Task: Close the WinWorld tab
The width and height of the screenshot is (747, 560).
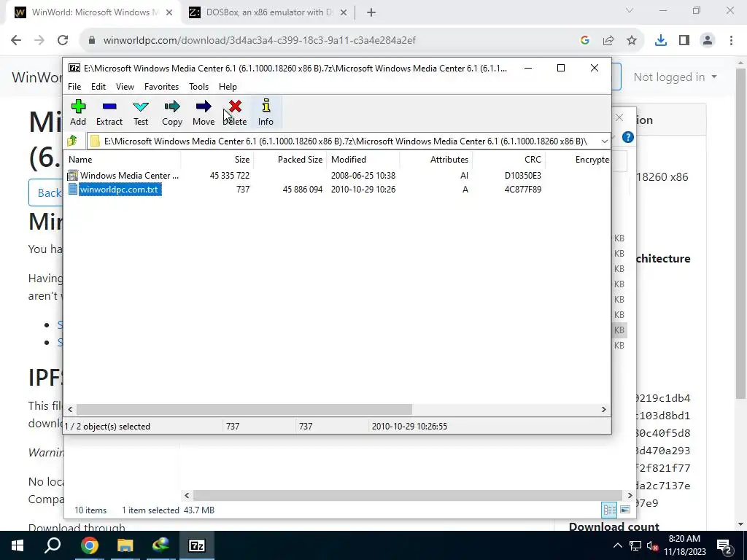Action: click(169, 12)
